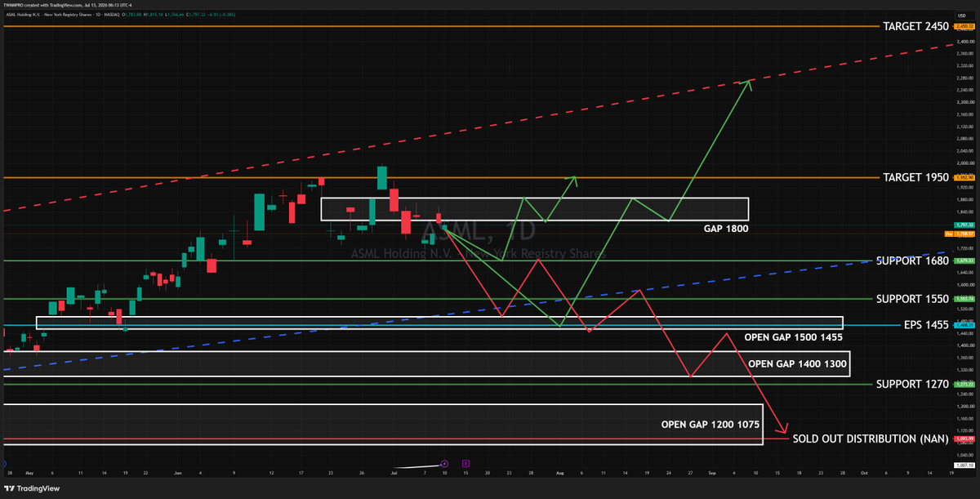Viewport: 980px width, 499px height.
Task: Click the 1,093.99 red price label
Action: click(964, 439)
